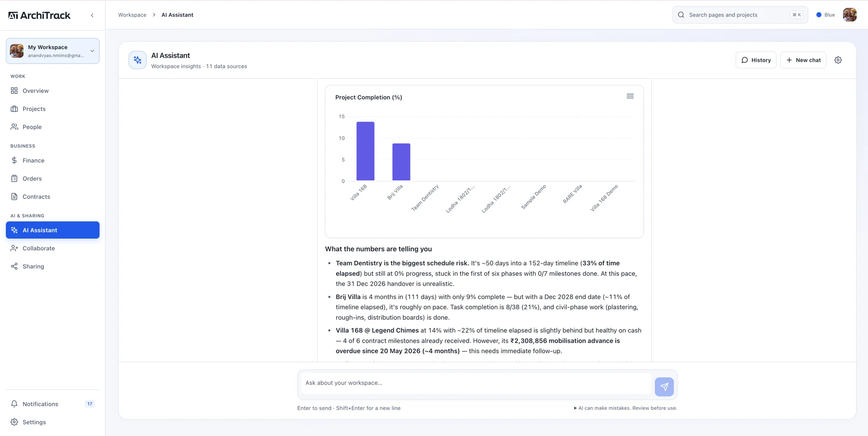
Task: Click the Team Dentistry axis label
Action: click(425, 198)
